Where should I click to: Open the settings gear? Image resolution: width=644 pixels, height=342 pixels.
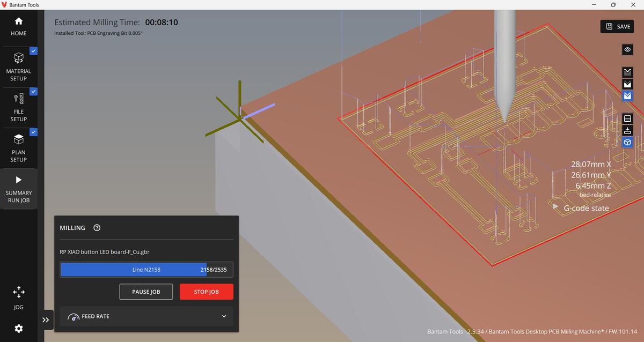(x=19, y=328)
